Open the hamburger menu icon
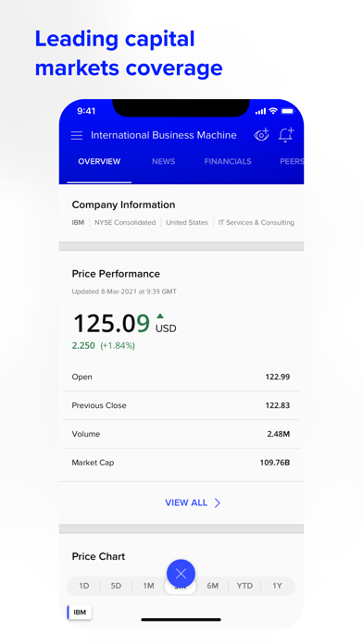 click(77, 135)
